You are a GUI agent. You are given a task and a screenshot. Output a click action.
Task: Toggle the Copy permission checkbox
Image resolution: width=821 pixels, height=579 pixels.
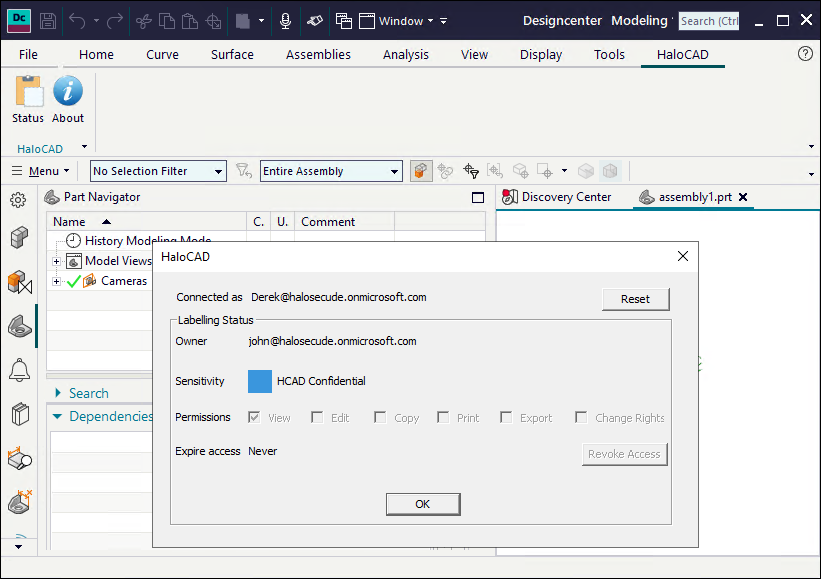click(380, 417)
